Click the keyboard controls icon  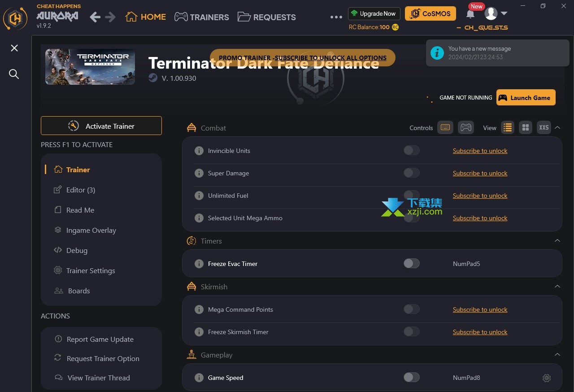click(445, 128)
